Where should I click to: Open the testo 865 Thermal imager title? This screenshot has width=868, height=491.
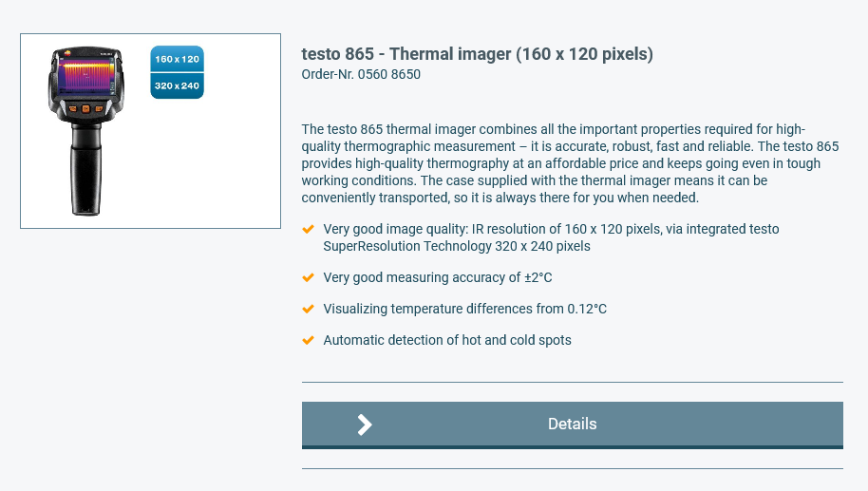[x=477, y=54]
